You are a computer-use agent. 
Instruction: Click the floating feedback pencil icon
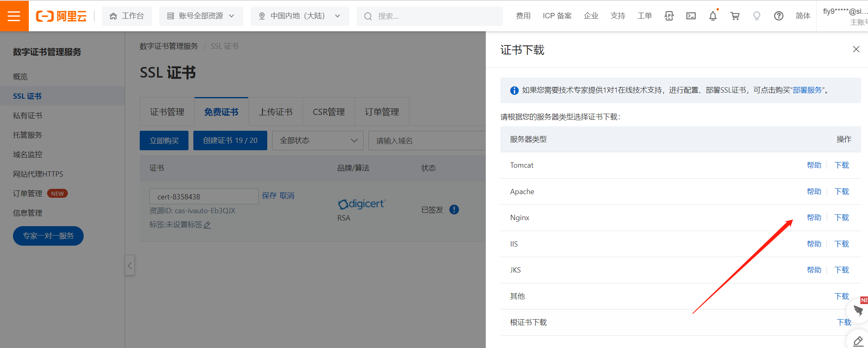click(x=858, y=340)
